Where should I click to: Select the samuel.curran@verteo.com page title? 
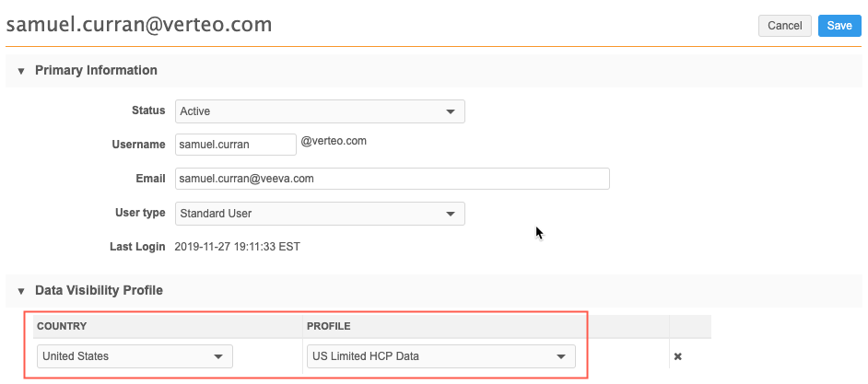(x=139, y=25)
